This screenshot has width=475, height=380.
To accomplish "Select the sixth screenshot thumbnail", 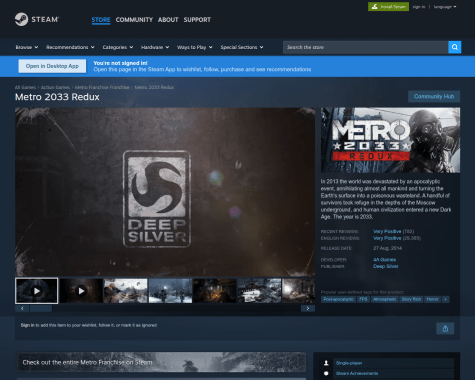I will point(259,291).
